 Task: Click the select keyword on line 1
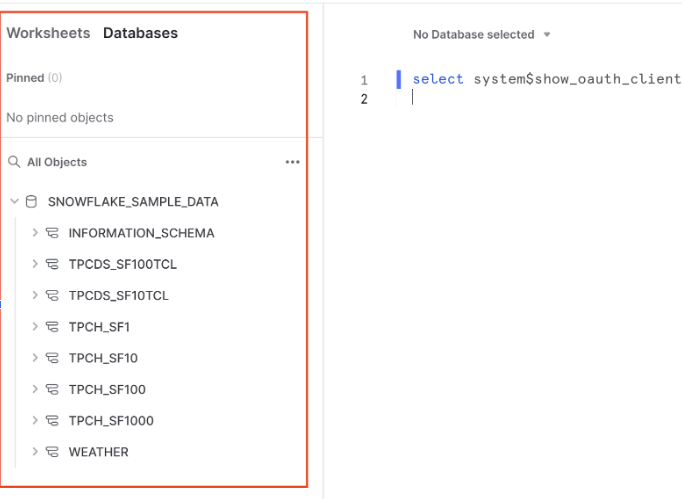438,79
